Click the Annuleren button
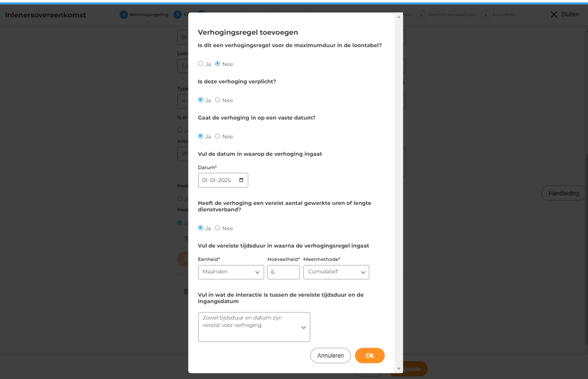588x379 pixels. point(330,356)
